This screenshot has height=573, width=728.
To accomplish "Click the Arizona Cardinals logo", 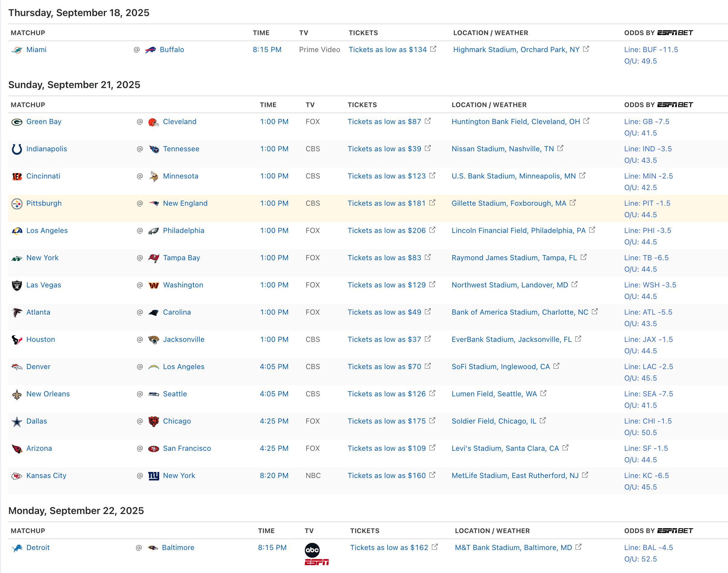I will click(17, 449).
